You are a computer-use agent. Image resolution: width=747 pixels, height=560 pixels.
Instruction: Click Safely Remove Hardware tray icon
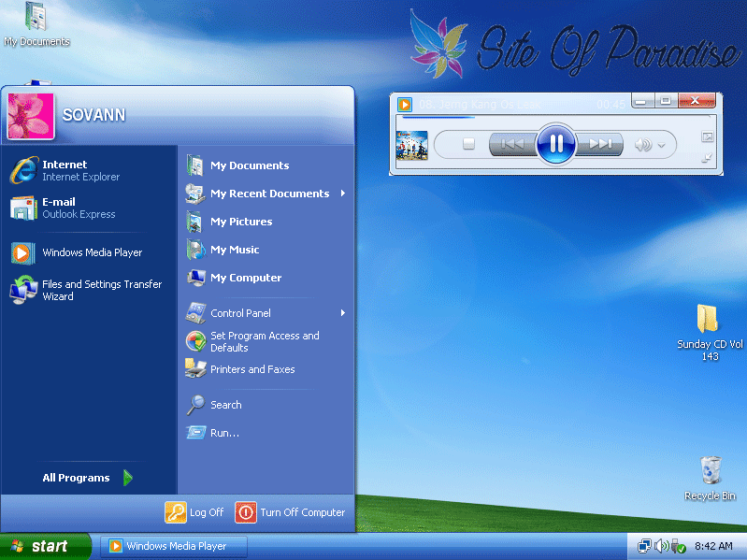coord(678,546)
